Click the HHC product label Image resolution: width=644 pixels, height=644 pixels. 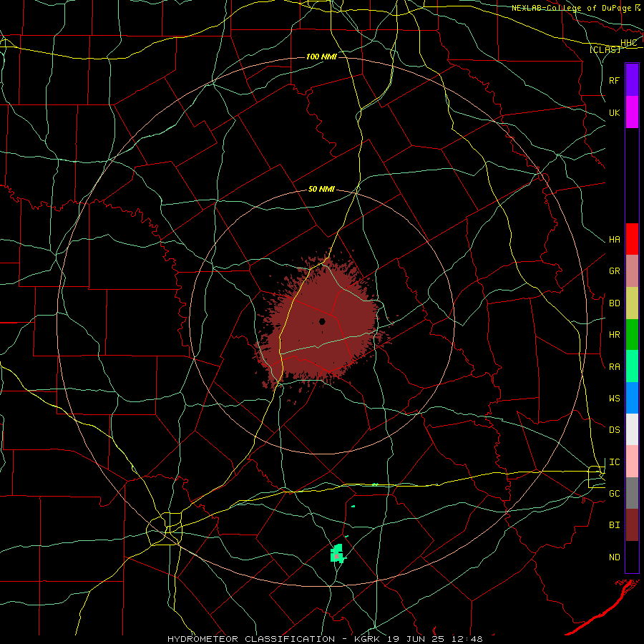coord(628,43)
